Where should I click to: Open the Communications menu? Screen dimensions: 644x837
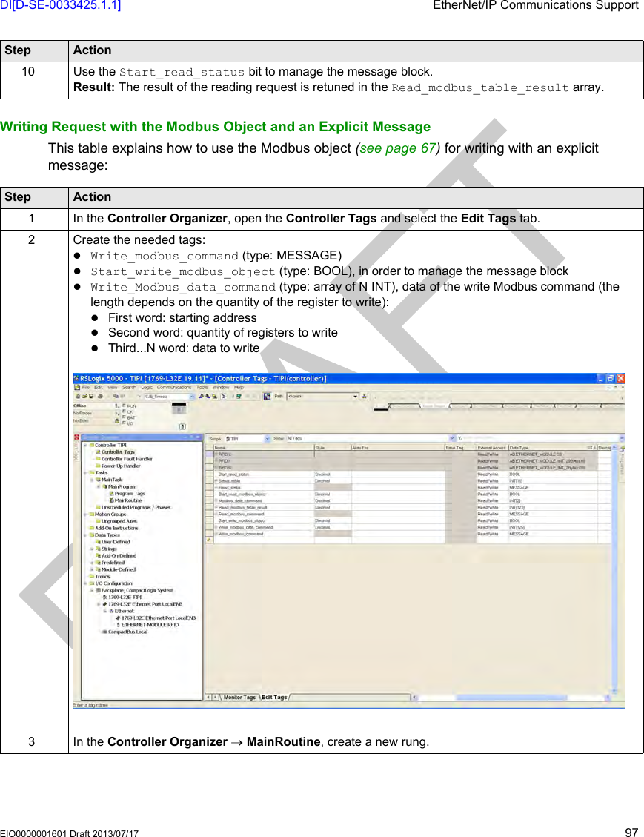174,388
